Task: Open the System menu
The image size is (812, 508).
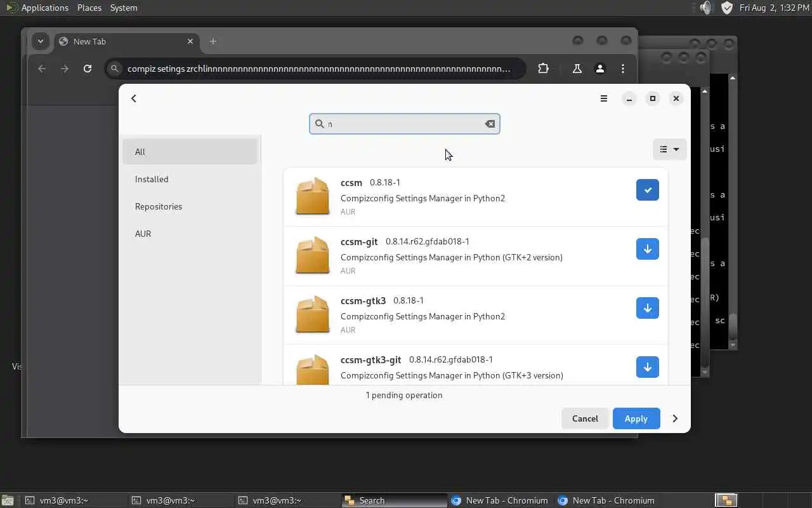Action: pos(124,8)
